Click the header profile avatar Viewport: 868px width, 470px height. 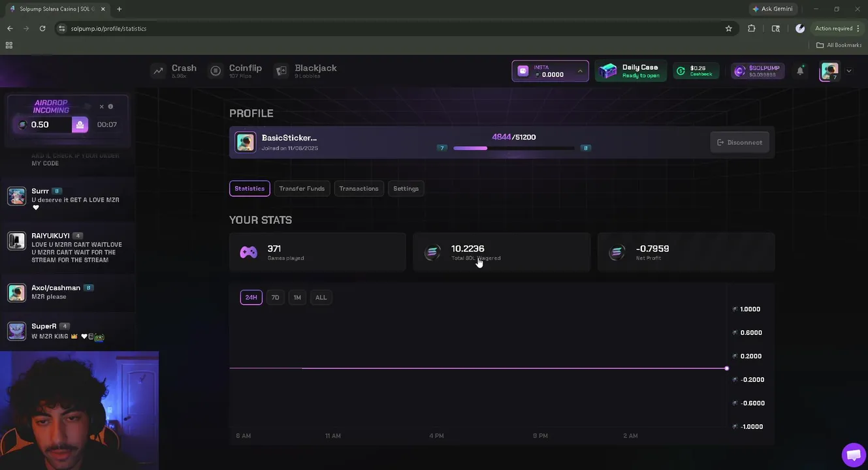[829, 71]
